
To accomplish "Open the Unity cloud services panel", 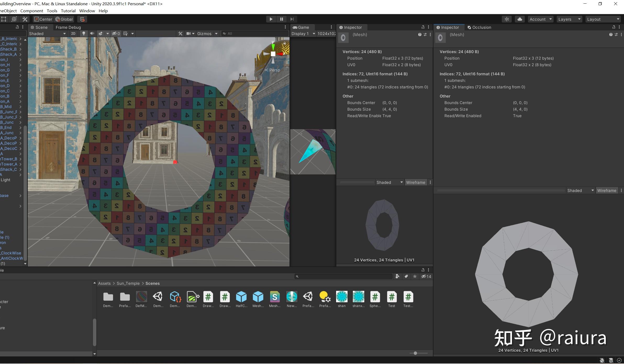I will pos(520,19).
